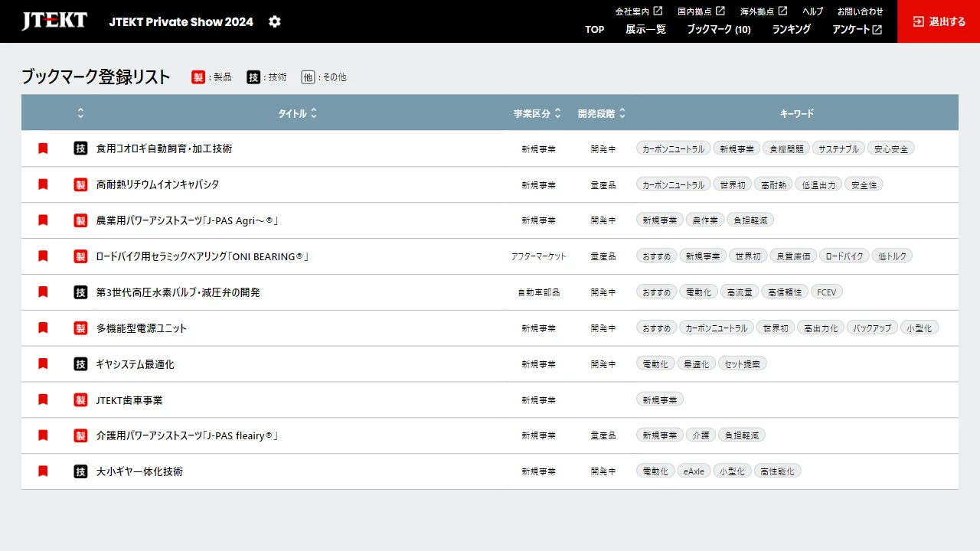Click the セット提案 keyword tag

pyautogui.click(x=742, y=364)
